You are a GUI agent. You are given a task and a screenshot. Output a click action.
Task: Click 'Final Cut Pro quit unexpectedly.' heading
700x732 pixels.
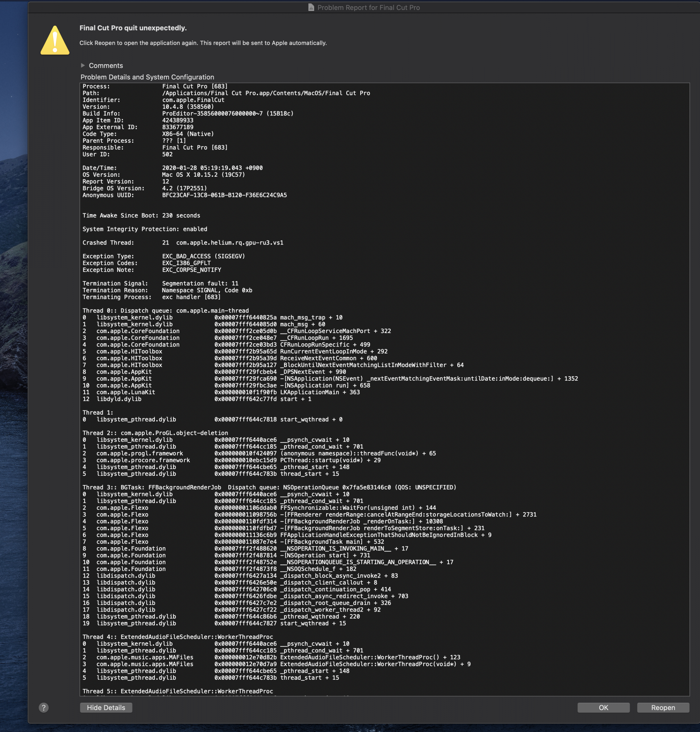click(x=133, y=28)
